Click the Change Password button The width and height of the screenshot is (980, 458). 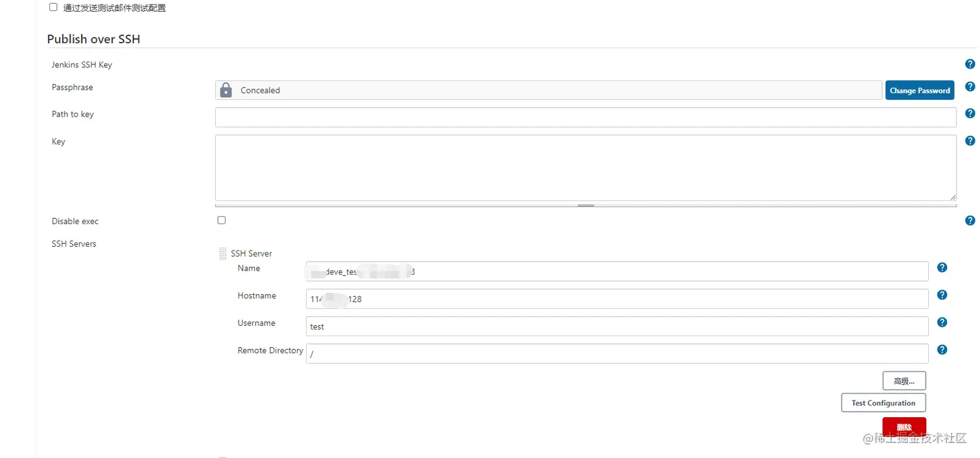920,90
